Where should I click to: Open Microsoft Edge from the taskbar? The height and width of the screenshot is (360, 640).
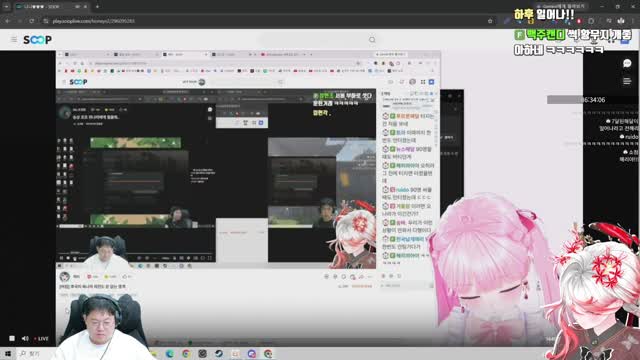(x=170, y=353)
